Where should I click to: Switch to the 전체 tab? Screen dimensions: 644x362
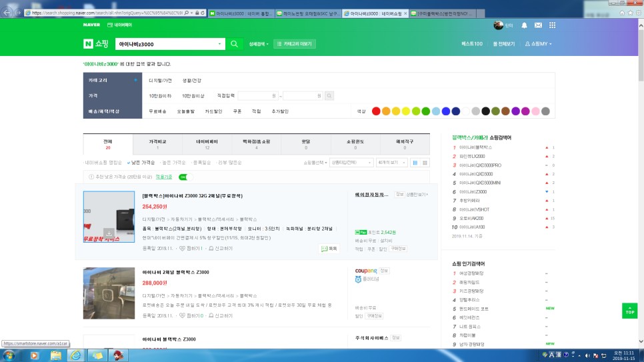pyautogui.click(x=108, y=144)
